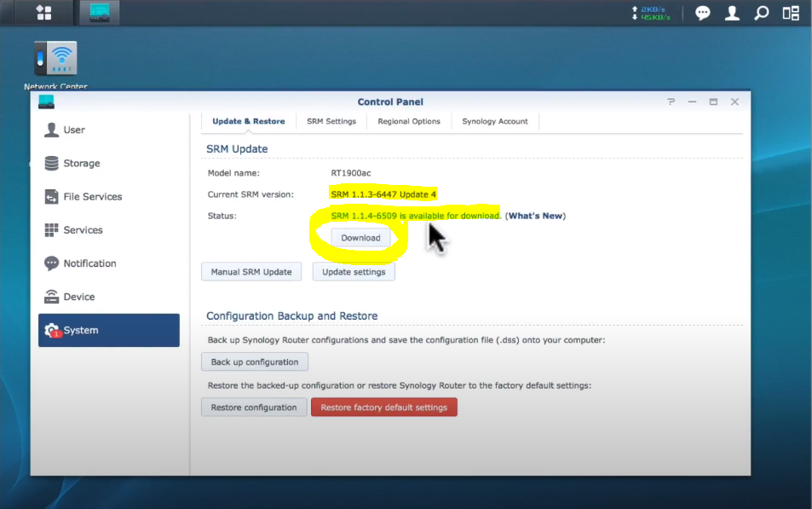
Task: Open the Synology Account tab
Action: (x=495, y=121)
